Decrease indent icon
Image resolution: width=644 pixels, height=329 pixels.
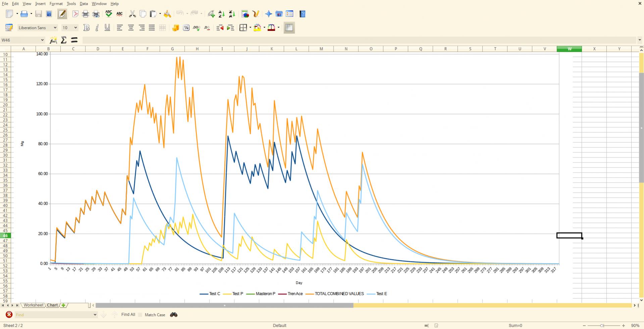[x=220, y=28]
